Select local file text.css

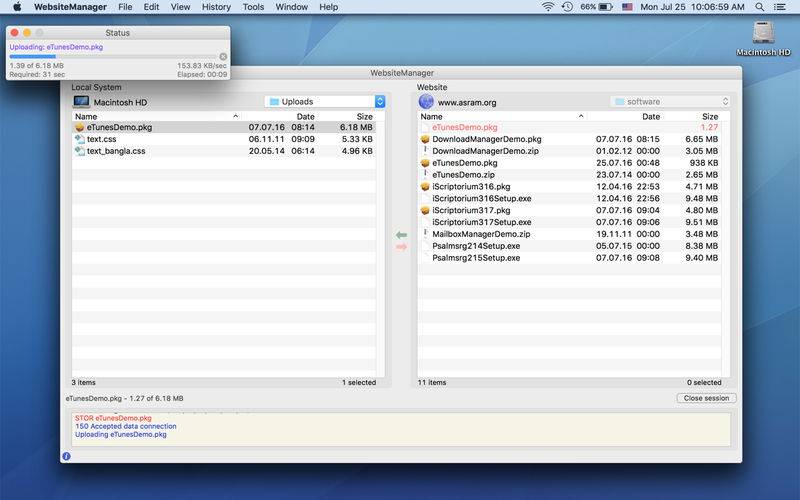(224, 139)
